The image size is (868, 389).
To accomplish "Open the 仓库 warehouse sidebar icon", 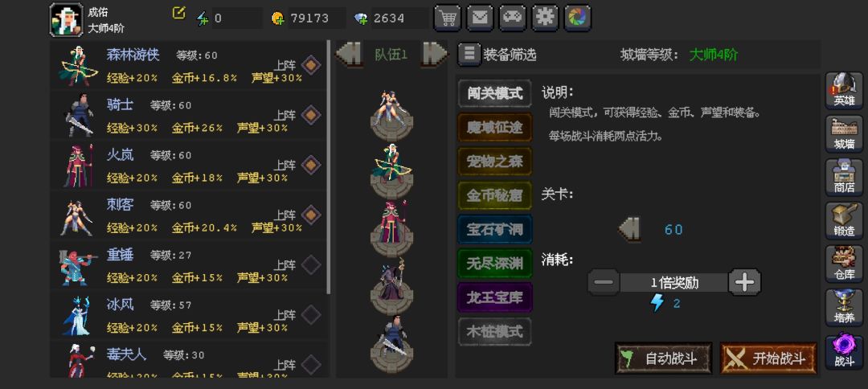I will (844, 264).
